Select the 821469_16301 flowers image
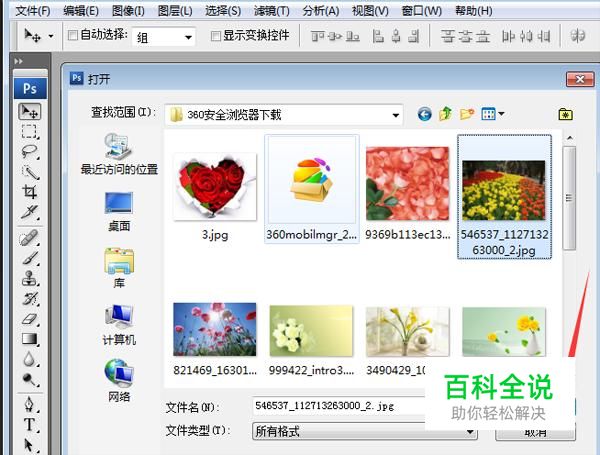The width and height of the screenshot is (600, 455). coord(215,329)
